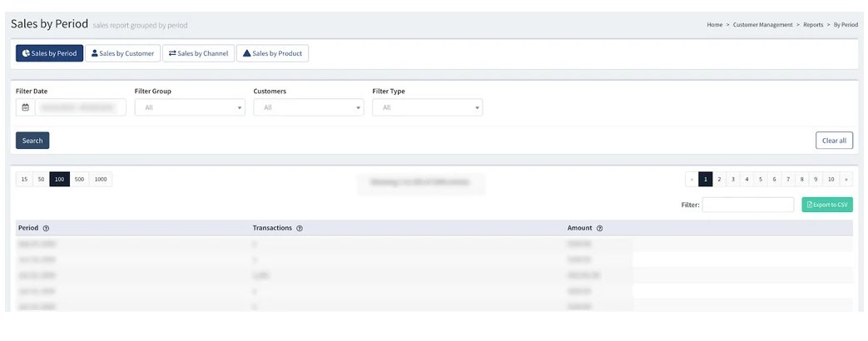
Task: Select the Sales by Period tab
Action: tap(49, 53)
